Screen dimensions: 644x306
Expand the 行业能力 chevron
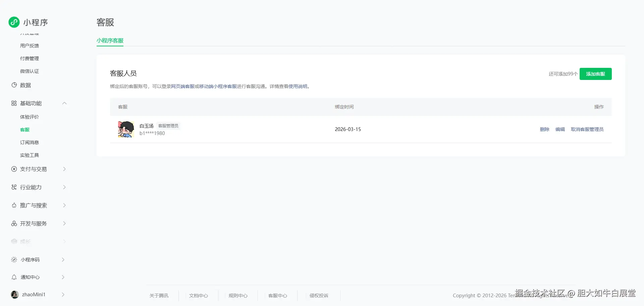coord(64,187)
